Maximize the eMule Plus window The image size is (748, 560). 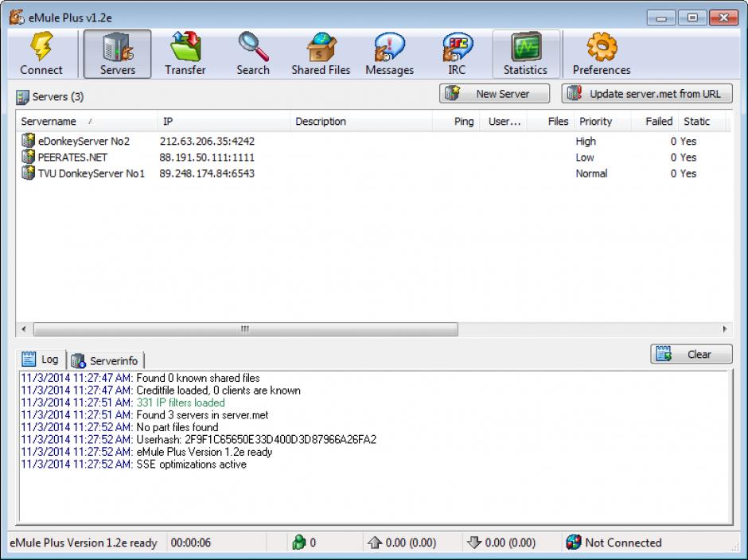click(x=692, y=18)
